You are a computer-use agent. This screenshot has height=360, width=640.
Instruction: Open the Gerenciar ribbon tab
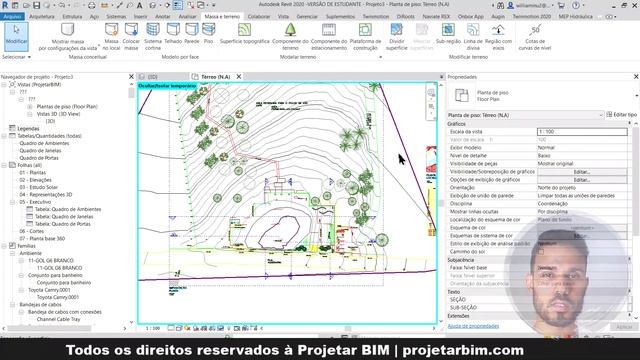pyautogui.click(x=307, y=17)
